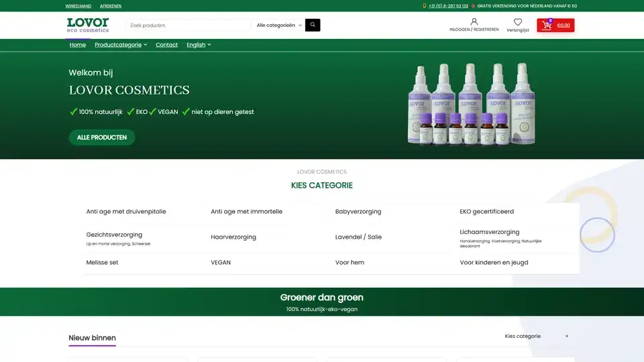Image resolution: width=644 pixels, height=362 pixels.
Task: Expand the English language menu
Action: pyautogui.click(x=199, y=45)
